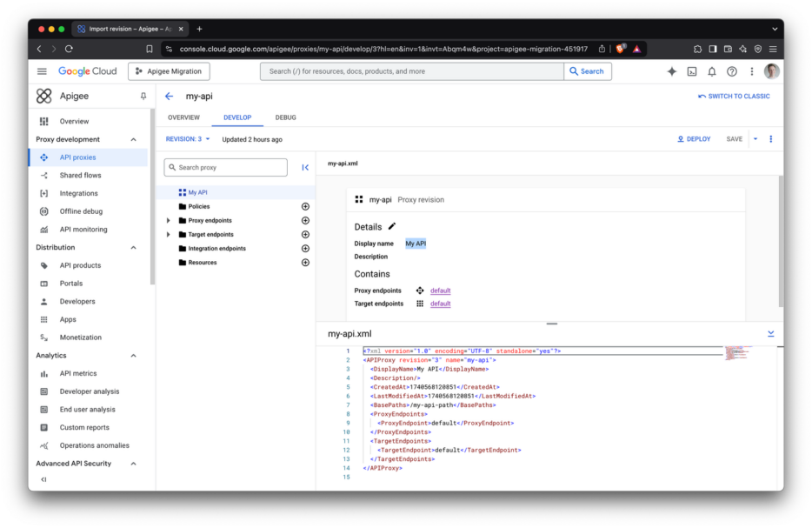Go back using the arrow beside my-api
This screenshot has width=812, height=528.
point(170,97)
